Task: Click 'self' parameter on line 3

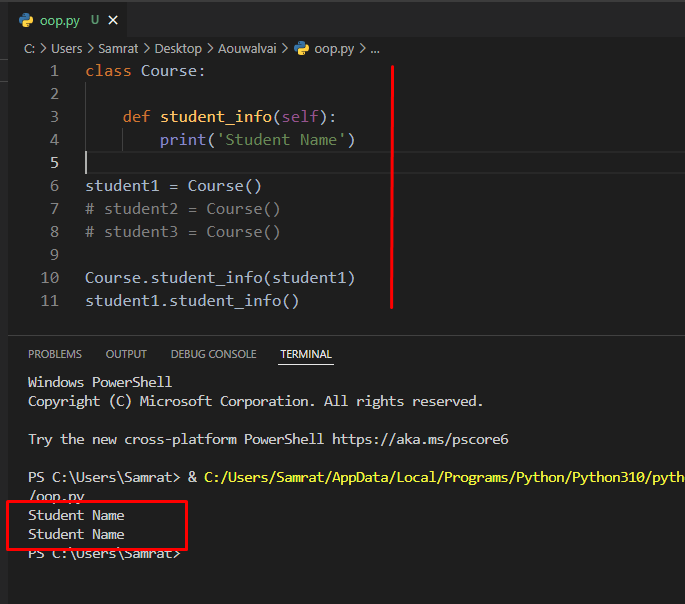Action: [x=300, y=117]
